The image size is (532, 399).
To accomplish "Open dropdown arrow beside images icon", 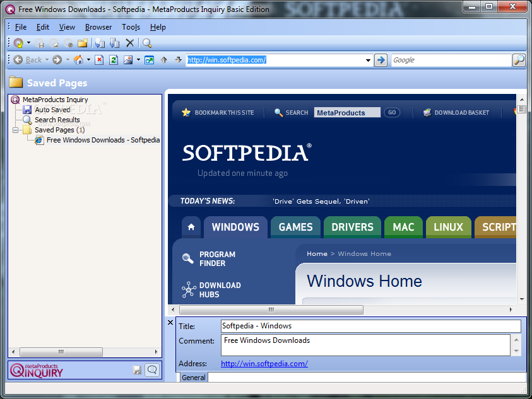I will pos(138,60).
